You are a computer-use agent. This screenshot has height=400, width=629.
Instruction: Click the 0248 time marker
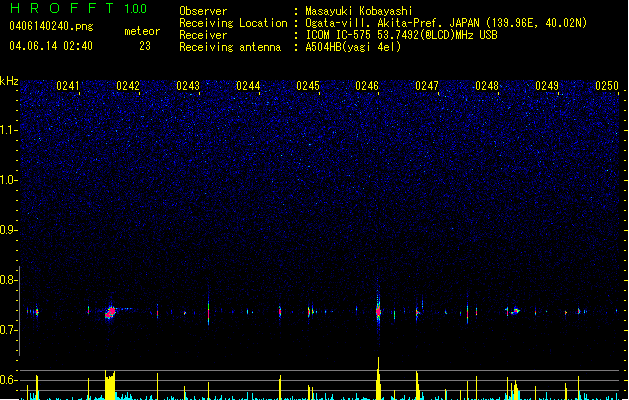click(487, 86)
